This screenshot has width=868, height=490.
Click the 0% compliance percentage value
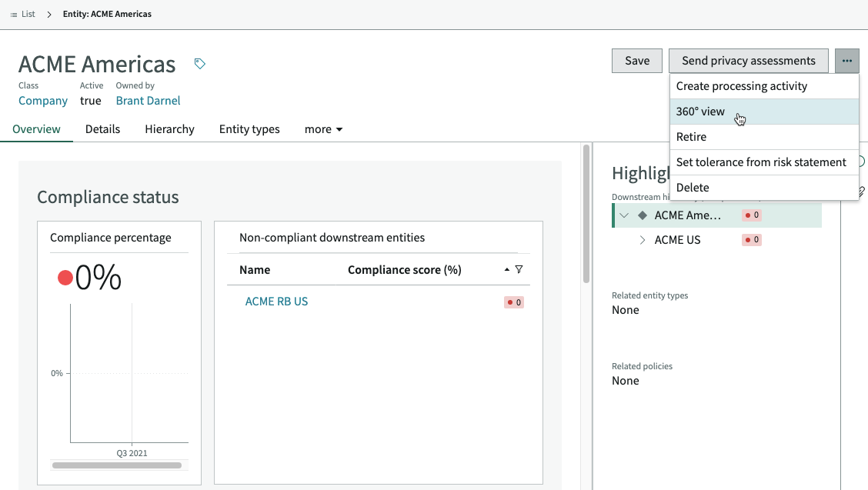click(98, 277)
